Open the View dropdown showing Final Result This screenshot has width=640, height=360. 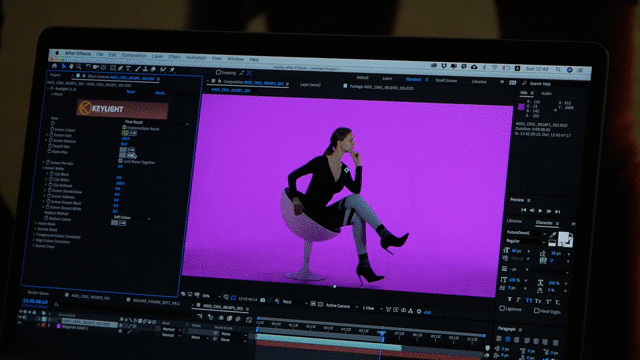(x=156, y=122)
